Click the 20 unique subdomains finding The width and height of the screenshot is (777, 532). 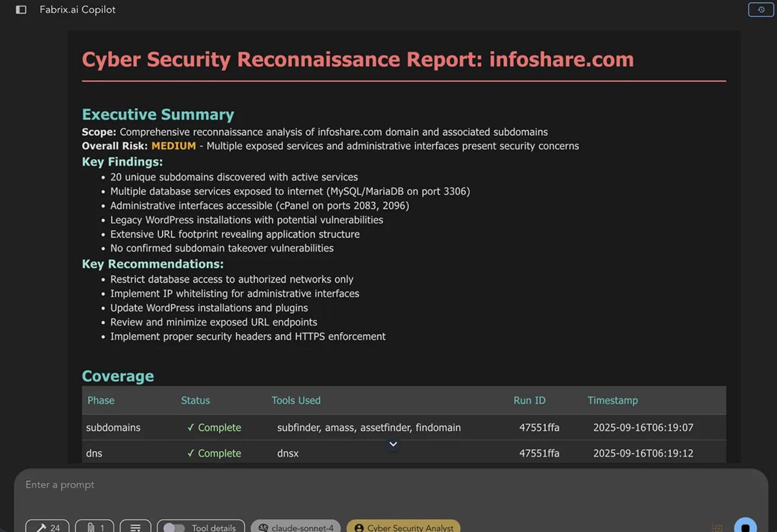click(x=234, y=177)
